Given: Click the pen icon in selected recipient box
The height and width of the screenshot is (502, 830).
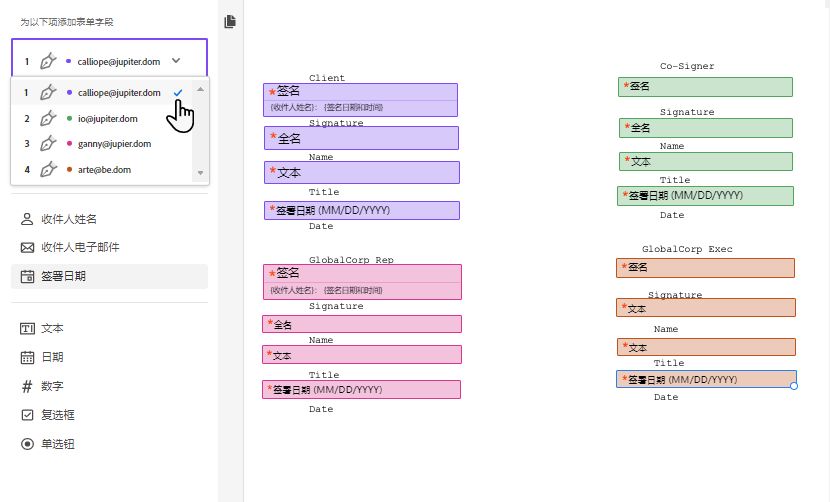Looking at the screenshot, I should click(48, 61).
